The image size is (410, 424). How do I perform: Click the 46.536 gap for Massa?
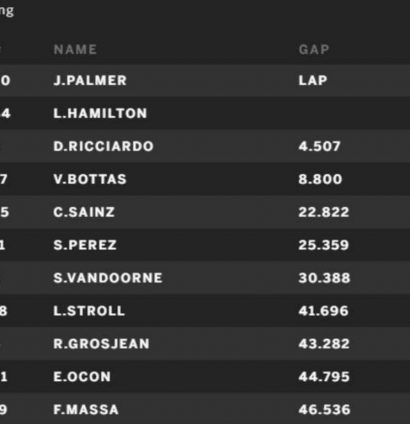[x=324, y=410]
